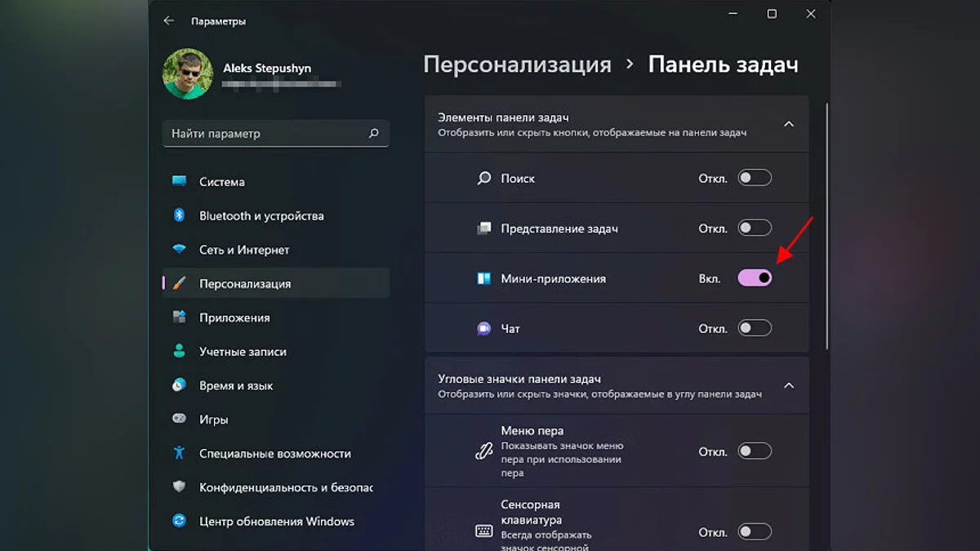This screenshot has height=551, width=980.
Task: Click the Bluetooth icon in sidebar
Action: [179, 216]
